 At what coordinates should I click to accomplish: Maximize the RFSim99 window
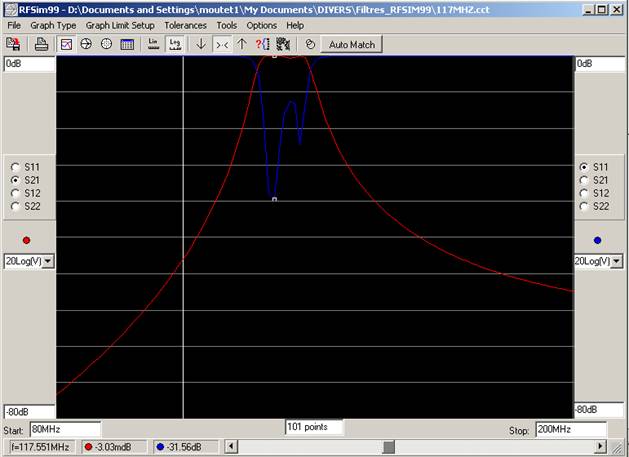coord(602,10)
